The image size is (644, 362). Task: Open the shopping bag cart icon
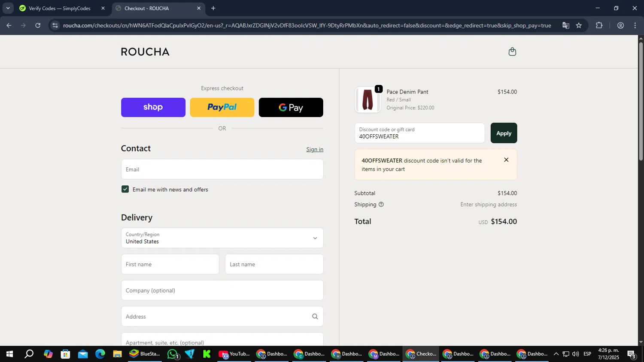512,51
